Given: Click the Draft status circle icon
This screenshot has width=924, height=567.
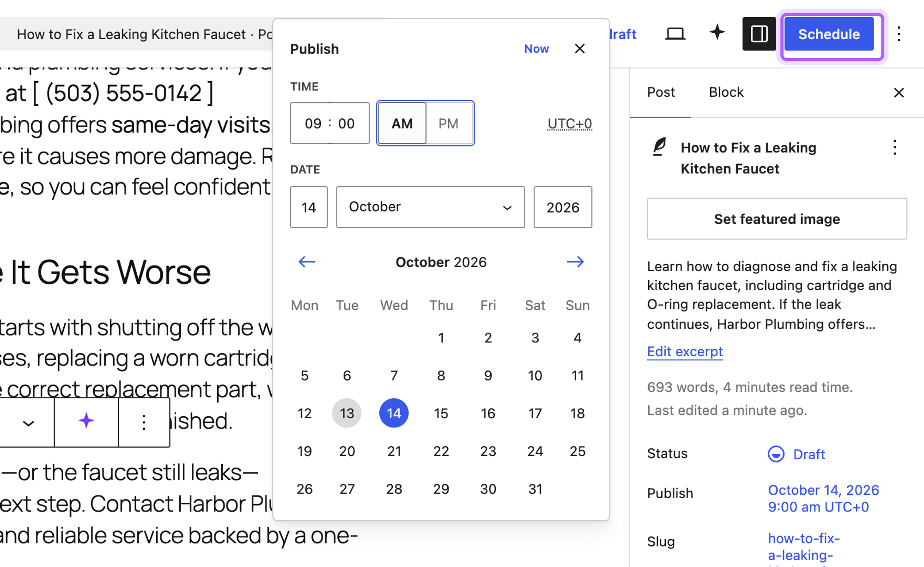Looking at the screenshot, I should tap(776, 454).
